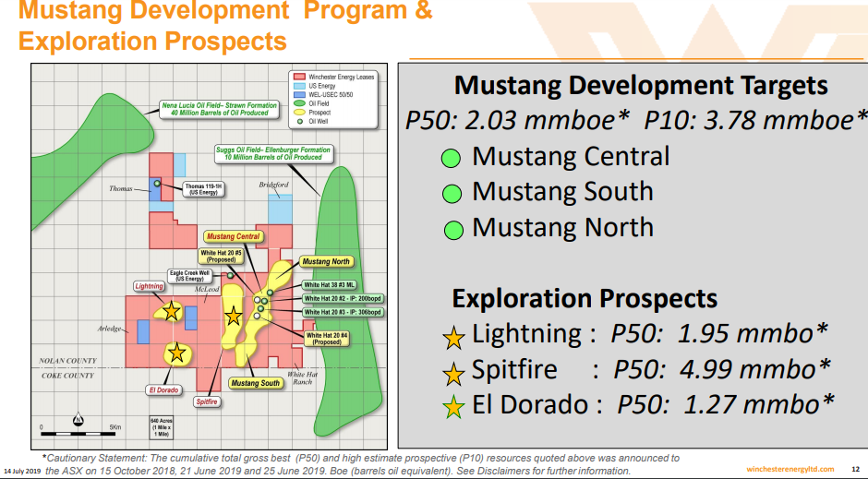Select the Mustang Development Targets heading
This screenshot has width=868, height=479.
tap(641, 85)
